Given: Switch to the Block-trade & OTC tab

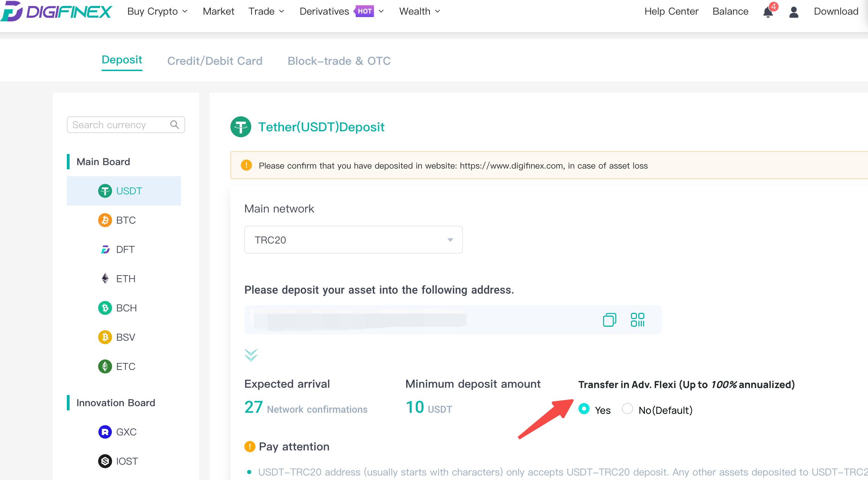Looking at the screenshot, I should [339, 61].
